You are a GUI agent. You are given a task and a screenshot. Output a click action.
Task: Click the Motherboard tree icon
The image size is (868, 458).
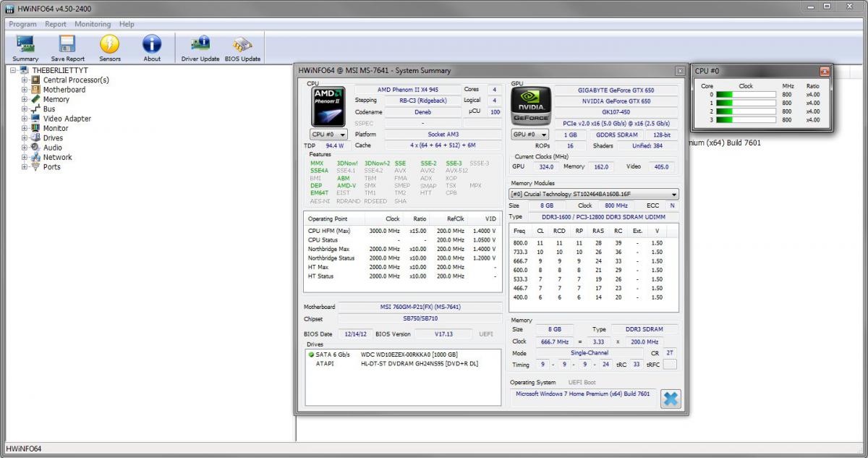[x=36, y=90]
